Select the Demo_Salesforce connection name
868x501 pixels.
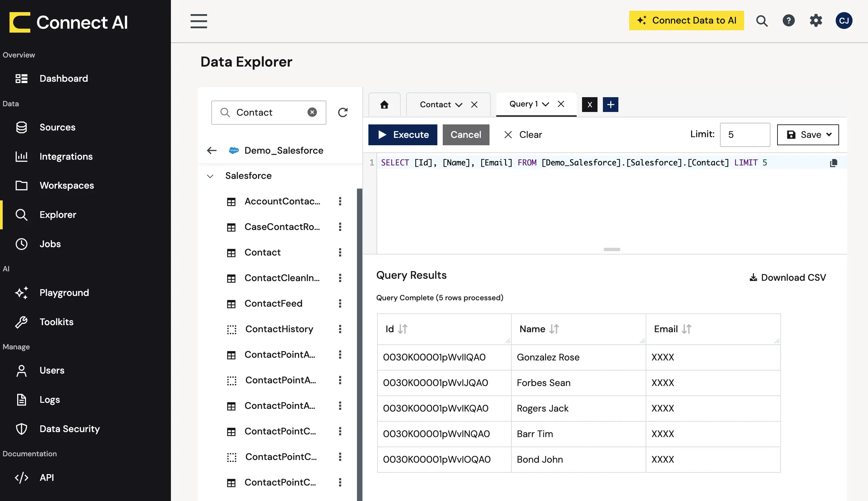click(x=284, y=150)
